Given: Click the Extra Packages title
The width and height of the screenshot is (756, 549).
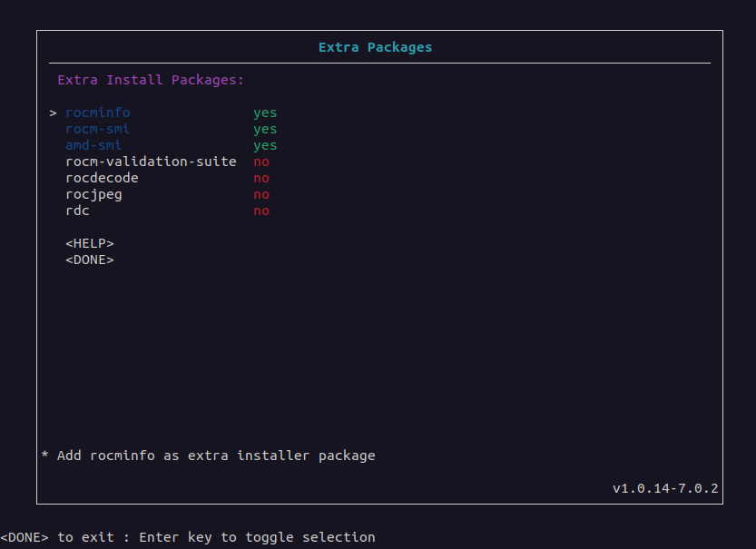Looking at the screenshot, I should [375, 47].
